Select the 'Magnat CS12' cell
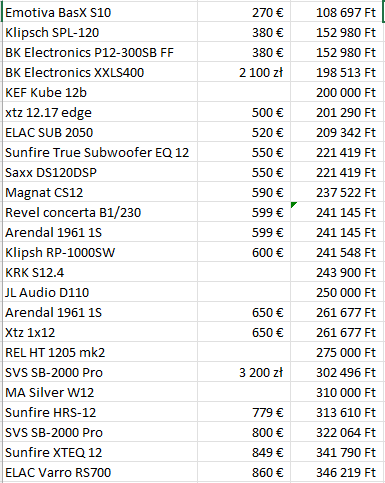 [100, 192]
